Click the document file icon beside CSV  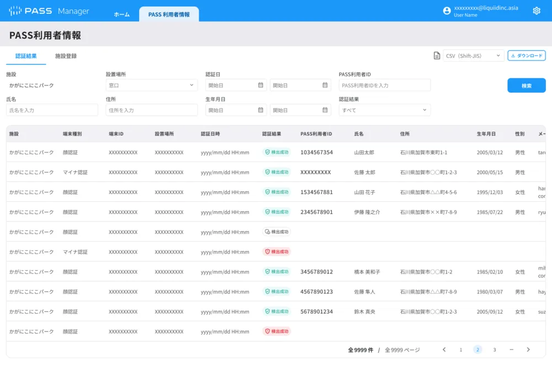tap(437, 56)
